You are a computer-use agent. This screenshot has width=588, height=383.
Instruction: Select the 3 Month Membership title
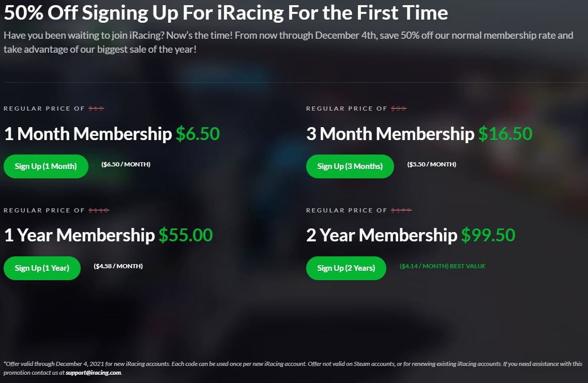click(390, 134)
